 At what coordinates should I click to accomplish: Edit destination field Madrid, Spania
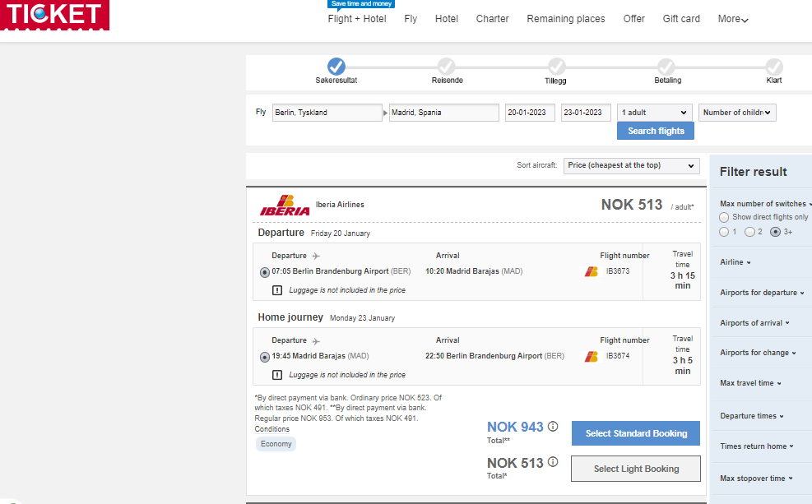click(x=443, y=113)
